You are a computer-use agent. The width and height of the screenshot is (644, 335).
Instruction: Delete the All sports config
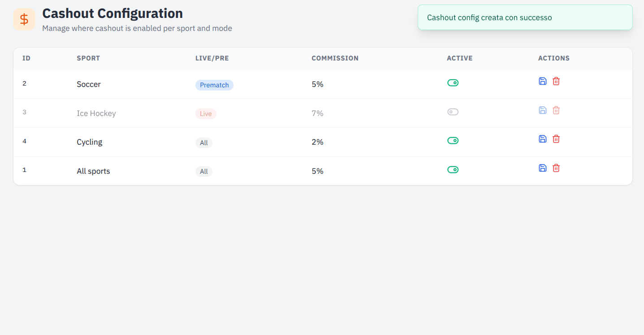point(556,168)
